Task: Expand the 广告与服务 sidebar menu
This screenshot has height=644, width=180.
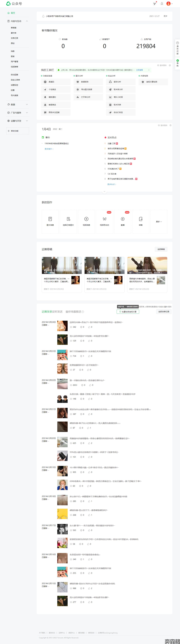Action: [x=27, y=113]
